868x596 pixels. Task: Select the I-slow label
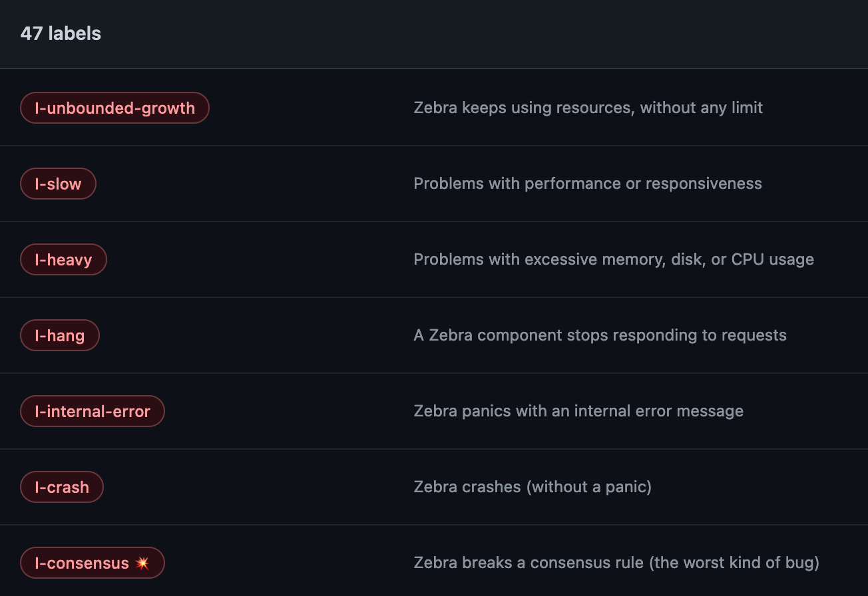(58, 184)
